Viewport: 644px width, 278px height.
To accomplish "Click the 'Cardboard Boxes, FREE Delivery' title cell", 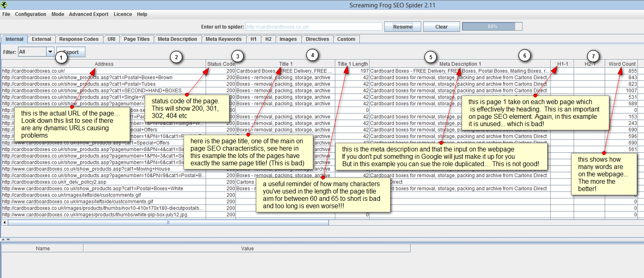I will click(285, 71).
